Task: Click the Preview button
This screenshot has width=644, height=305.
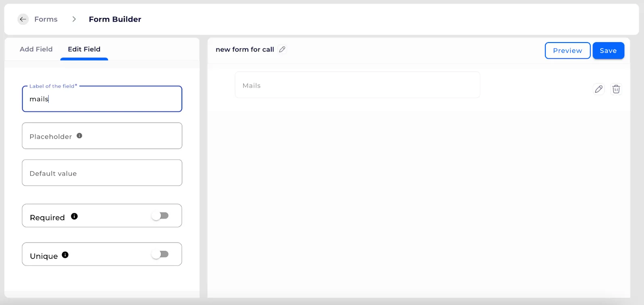Action: click(568, 51)
